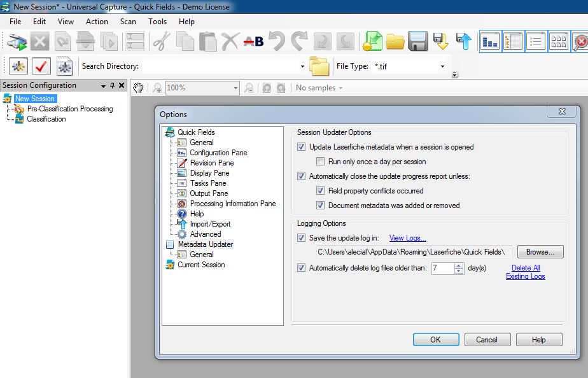
Task: Click Delete All Existing Logs link
Action: coord(526,272)
